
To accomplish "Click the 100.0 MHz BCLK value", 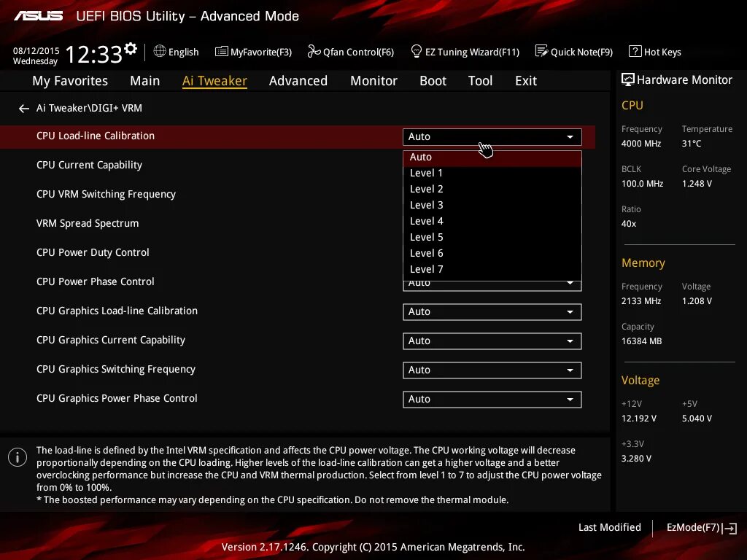I will point(642,184).
